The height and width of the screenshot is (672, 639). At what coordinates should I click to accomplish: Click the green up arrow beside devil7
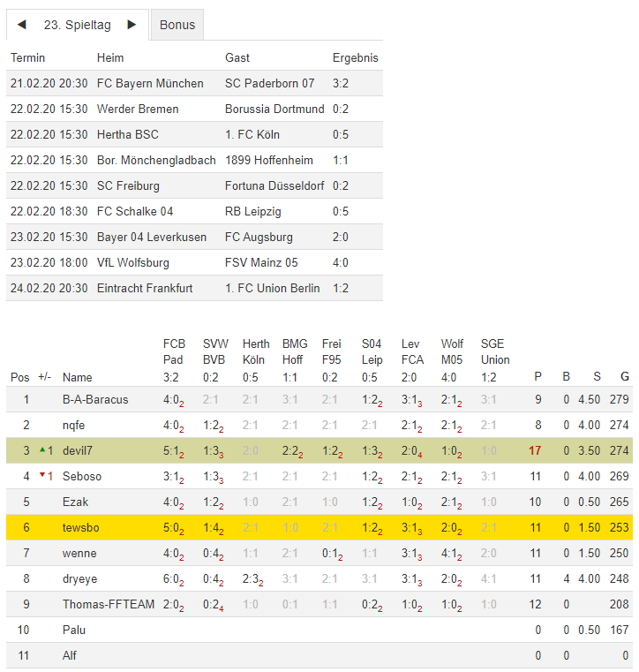click(x=41, y=450)
